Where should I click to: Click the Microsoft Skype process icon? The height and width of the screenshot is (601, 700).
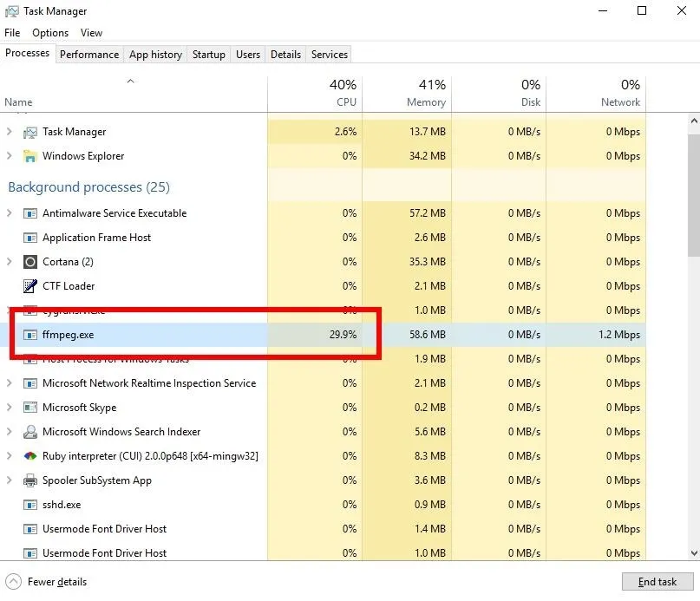29,408
